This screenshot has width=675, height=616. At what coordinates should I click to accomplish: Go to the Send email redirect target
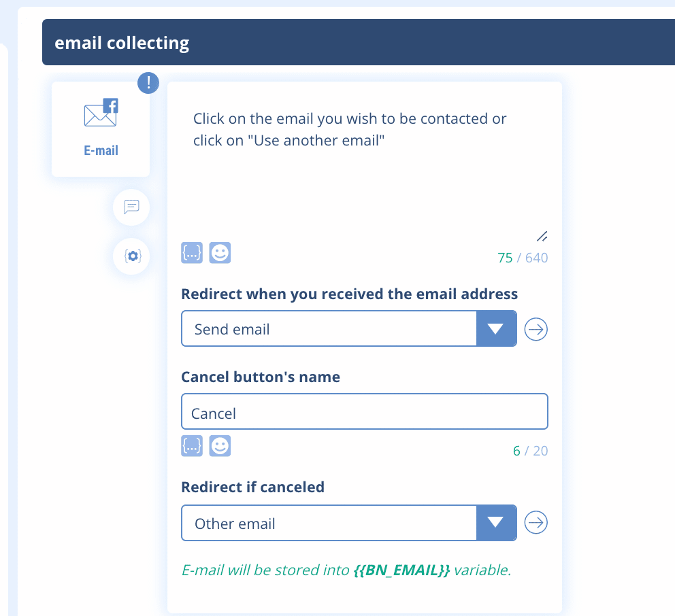click(x=536, y=330)
